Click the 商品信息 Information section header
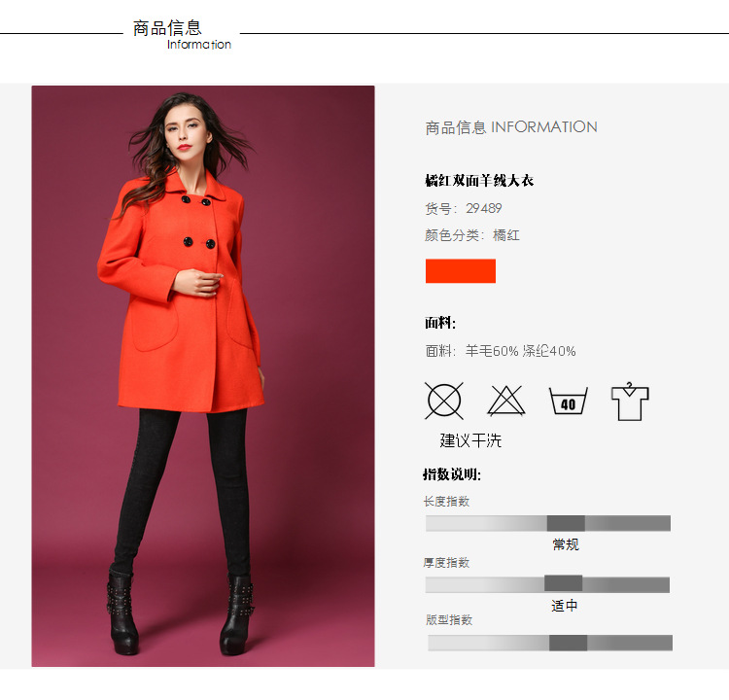729x700 pixels. (182, 34)
